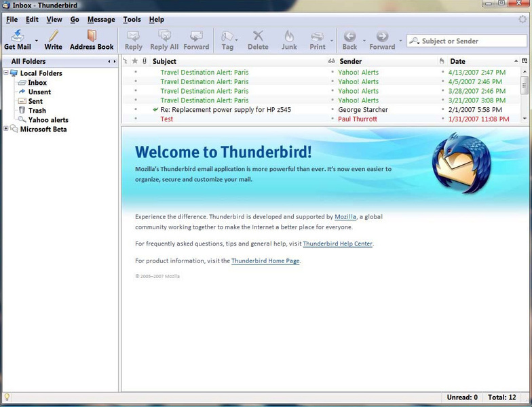This screenshot has width=532, height=407.
Task: Click the thread column header icon
Action: (125, 61)
